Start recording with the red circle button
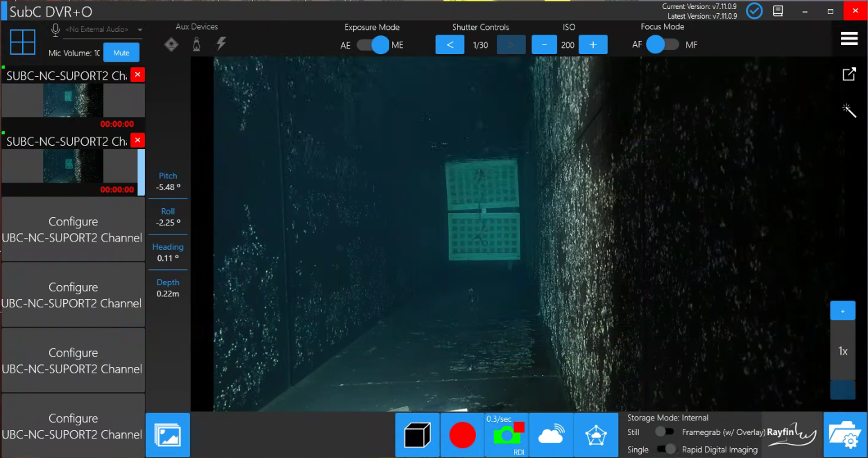The width and height of the screenshot is (868, 458). coord(462,435)
